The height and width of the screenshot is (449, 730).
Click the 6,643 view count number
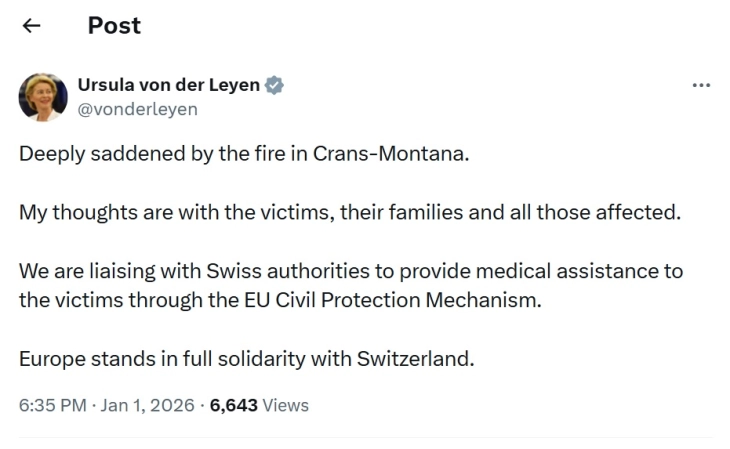(234, 405)
